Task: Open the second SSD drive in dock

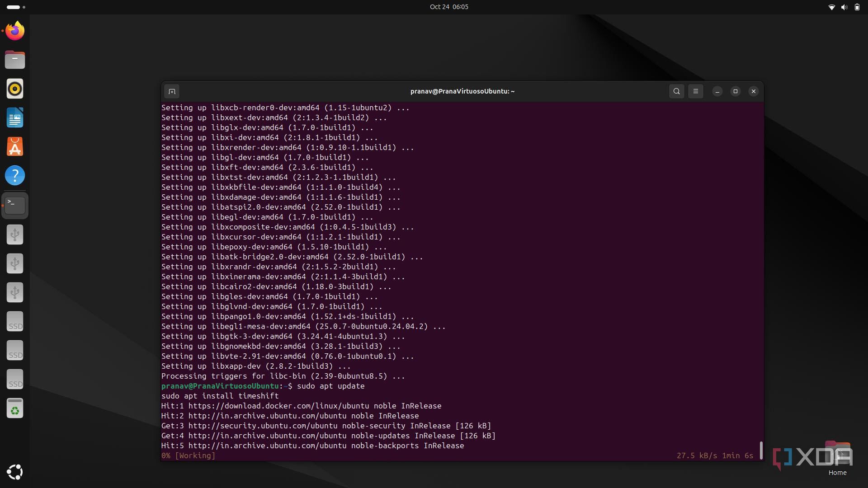Action: point(15,350)
